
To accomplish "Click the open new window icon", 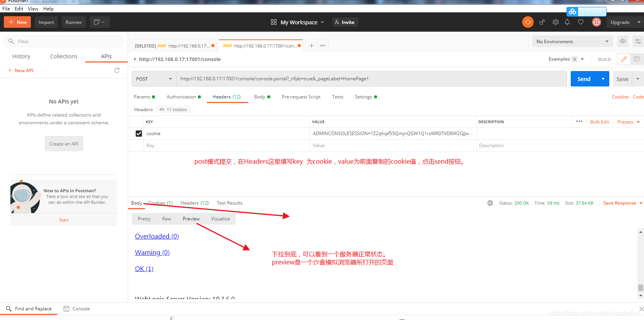I will coord(99,22).
